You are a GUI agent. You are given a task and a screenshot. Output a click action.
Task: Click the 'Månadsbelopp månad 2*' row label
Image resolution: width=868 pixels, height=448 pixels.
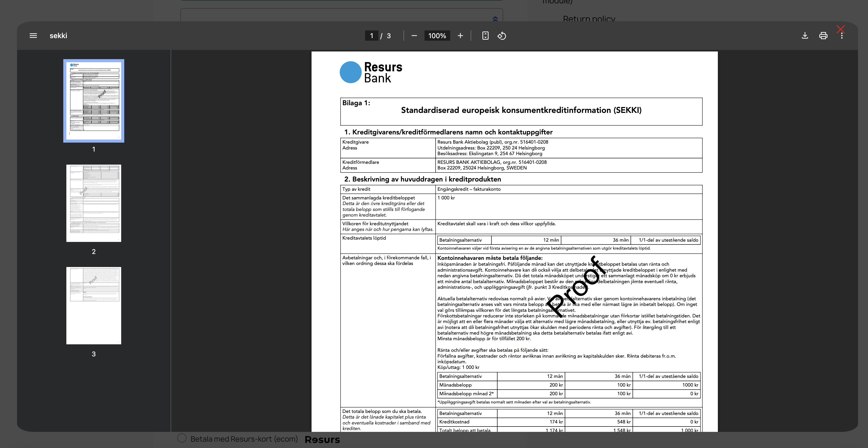pyautogui.click(x=466, y=394)
